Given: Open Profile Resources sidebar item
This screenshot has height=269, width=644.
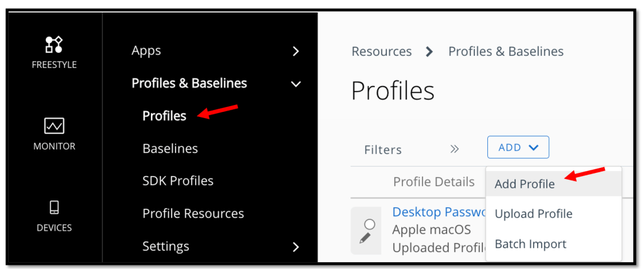Looking at the screenshot, I should pos(193,214).
